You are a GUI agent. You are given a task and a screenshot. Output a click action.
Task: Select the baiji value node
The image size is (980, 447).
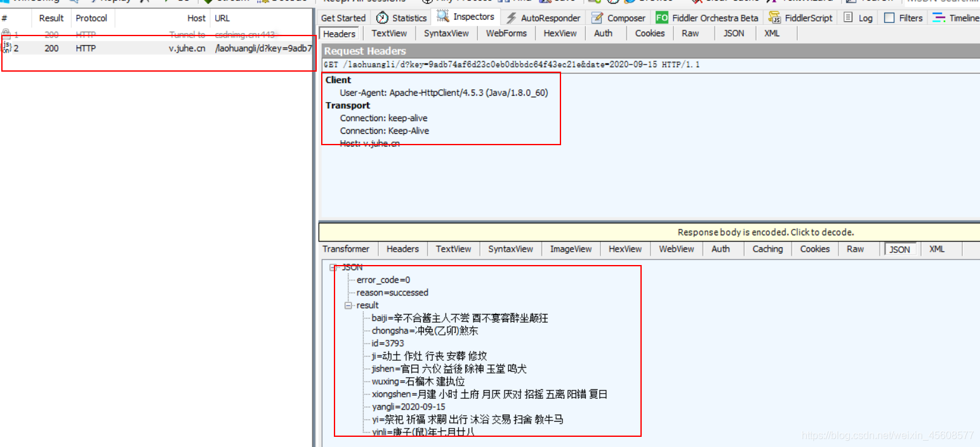point(460,318)
